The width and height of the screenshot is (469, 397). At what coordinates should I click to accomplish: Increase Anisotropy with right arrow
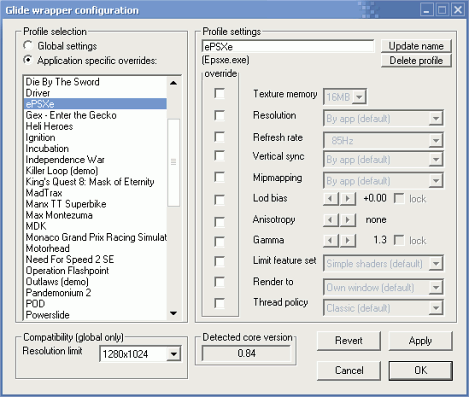pos(348,220)
